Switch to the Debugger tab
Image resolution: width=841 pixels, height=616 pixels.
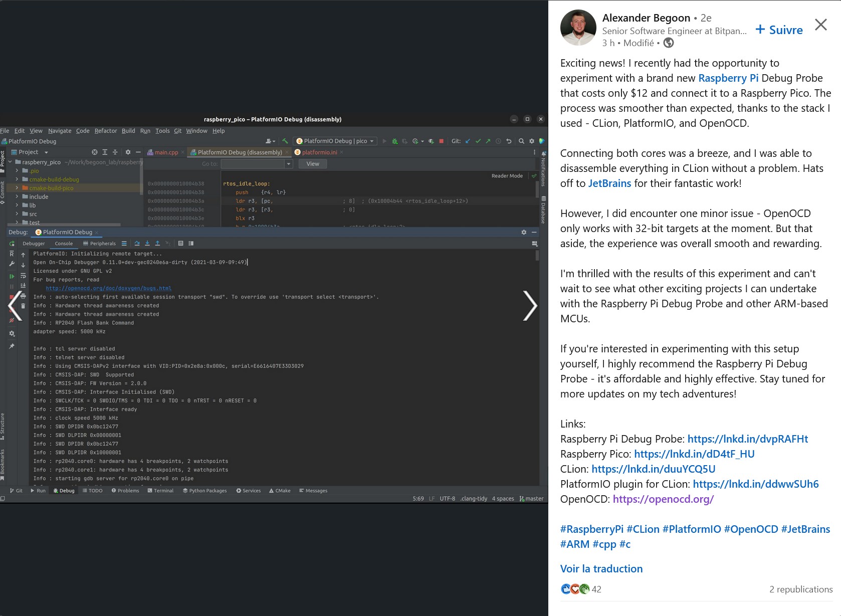coord(34,244)
